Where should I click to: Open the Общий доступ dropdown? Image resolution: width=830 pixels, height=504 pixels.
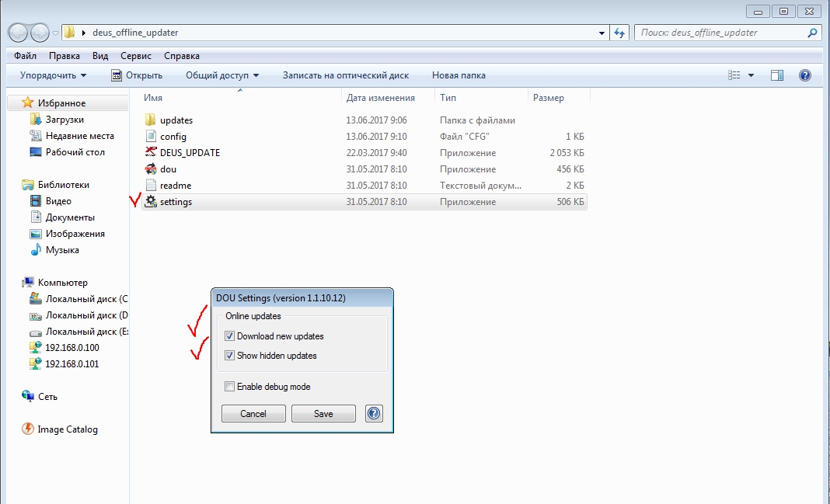222,75
